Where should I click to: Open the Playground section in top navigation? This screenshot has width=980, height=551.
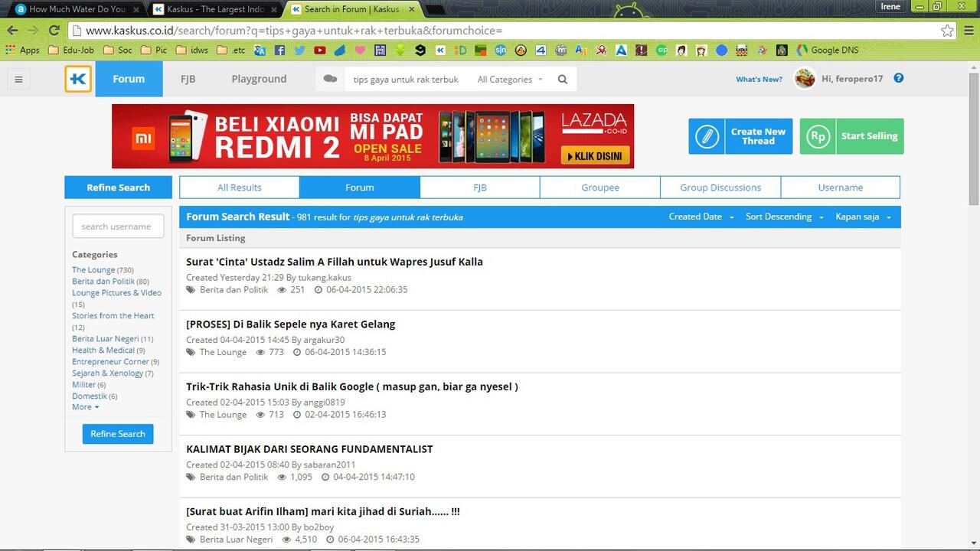pos(259,79)
